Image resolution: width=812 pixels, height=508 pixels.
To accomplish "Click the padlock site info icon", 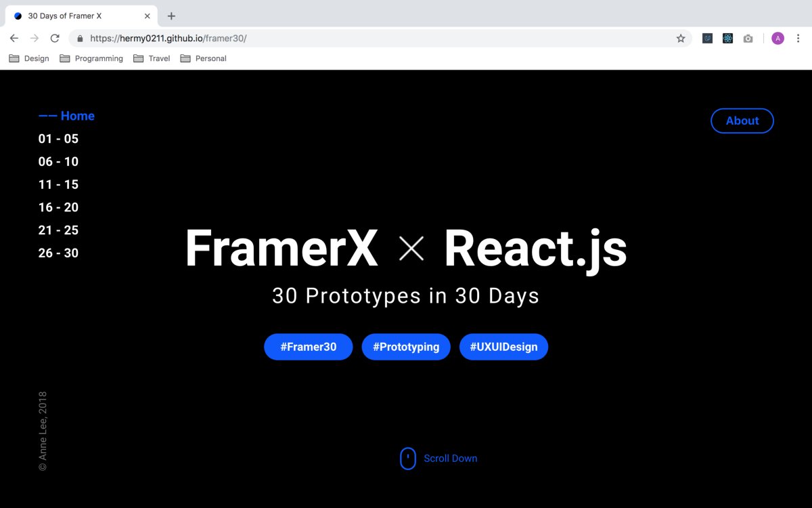I will [x=80, y=39].
